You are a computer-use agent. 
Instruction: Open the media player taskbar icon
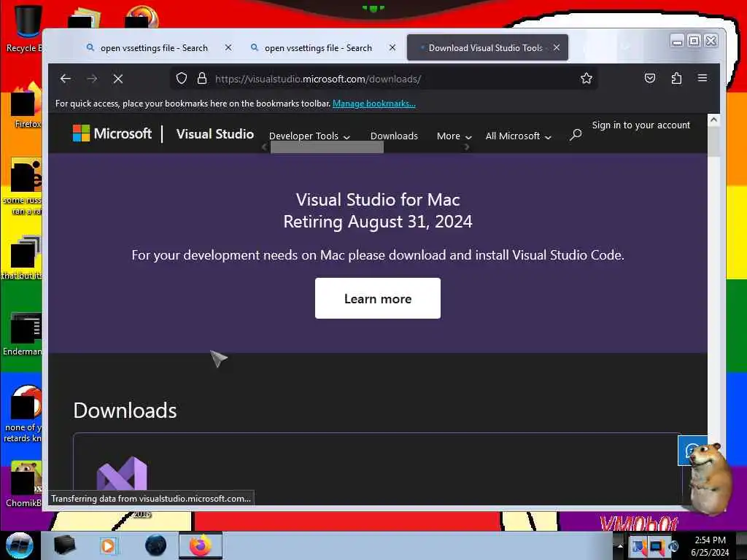point(108,545)
